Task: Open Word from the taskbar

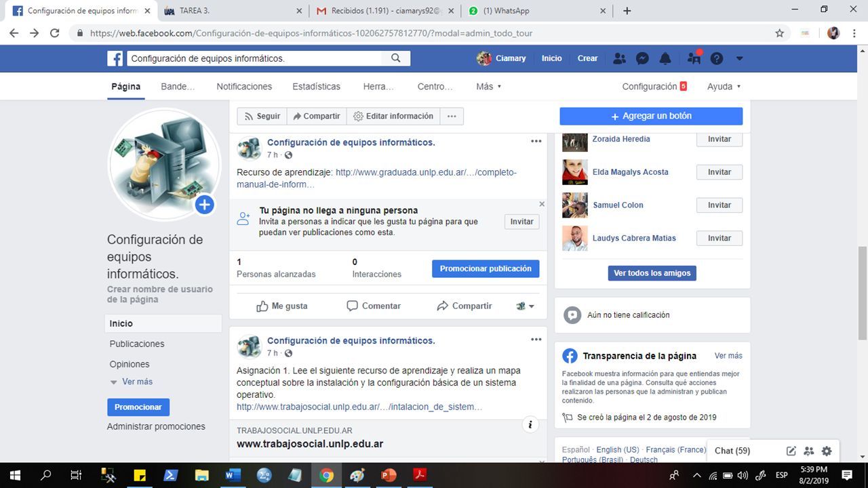Action: tap(233, 475)
